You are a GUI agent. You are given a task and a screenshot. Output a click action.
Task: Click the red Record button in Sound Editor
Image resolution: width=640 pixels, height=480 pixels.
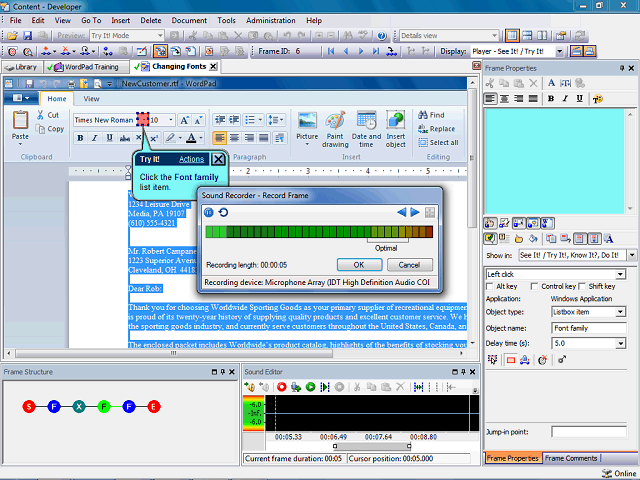pyautogui.click(x=281, y=387)
